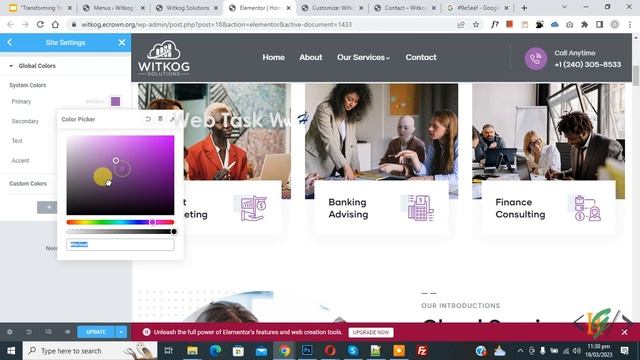Viewport: 640px width, 360px height.
Task: Dismiss the Elementor upgrade banner
Action: pyautogui.click(x=624, y=332)
